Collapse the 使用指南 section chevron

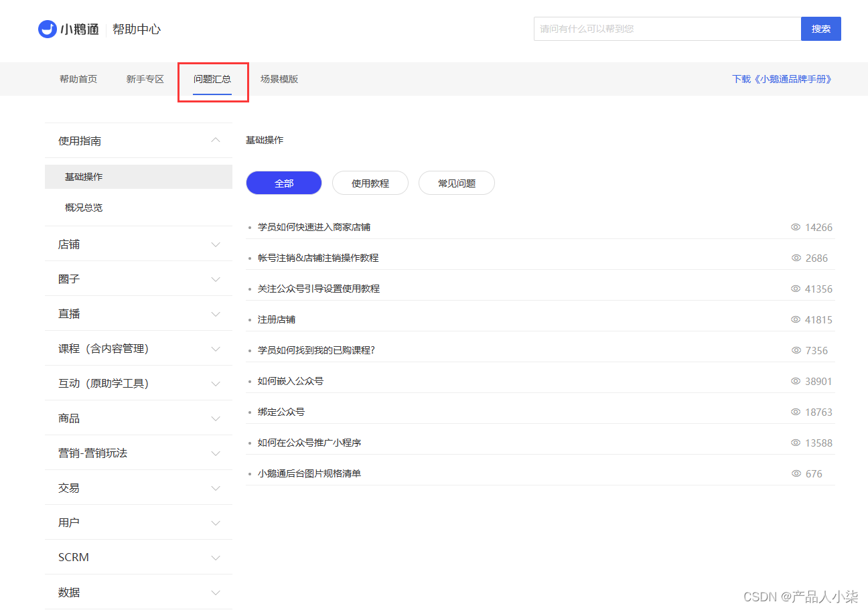point(216,140)
